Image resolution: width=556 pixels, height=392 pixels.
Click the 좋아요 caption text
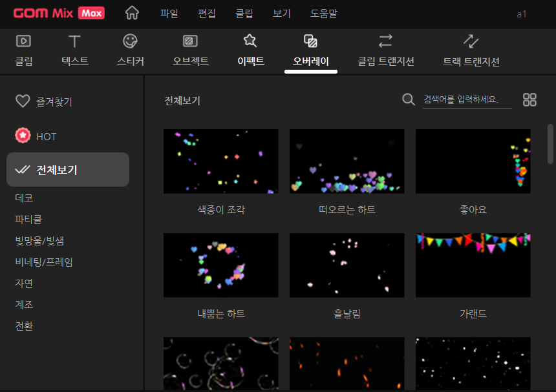473,210
